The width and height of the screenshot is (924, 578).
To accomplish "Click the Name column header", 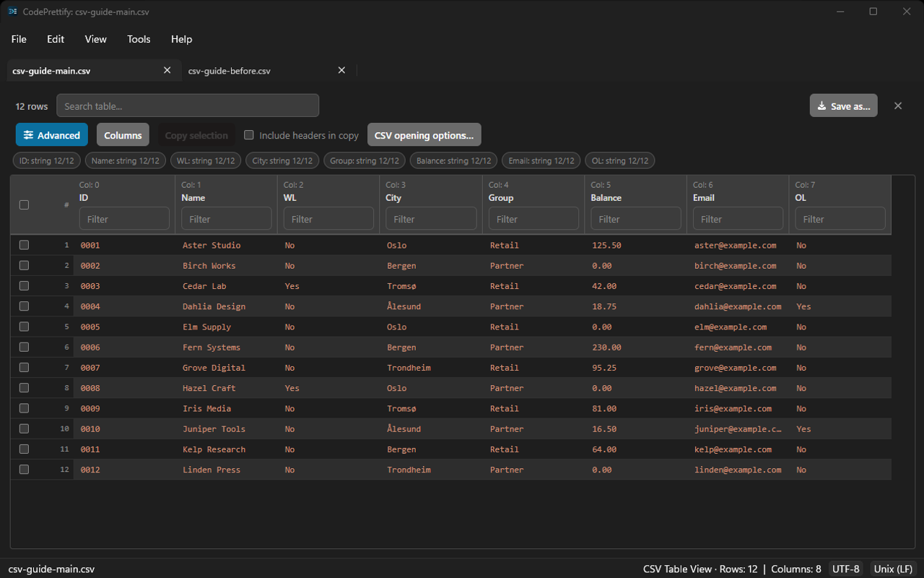I will tap(193, 197).
